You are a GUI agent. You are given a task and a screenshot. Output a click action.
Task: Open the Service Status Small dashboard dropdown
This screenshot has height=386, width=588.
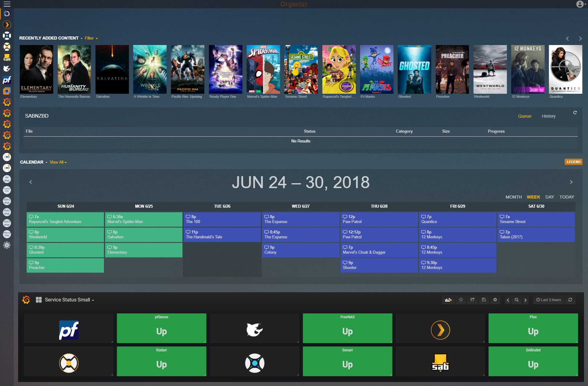(x=69, y=300)
